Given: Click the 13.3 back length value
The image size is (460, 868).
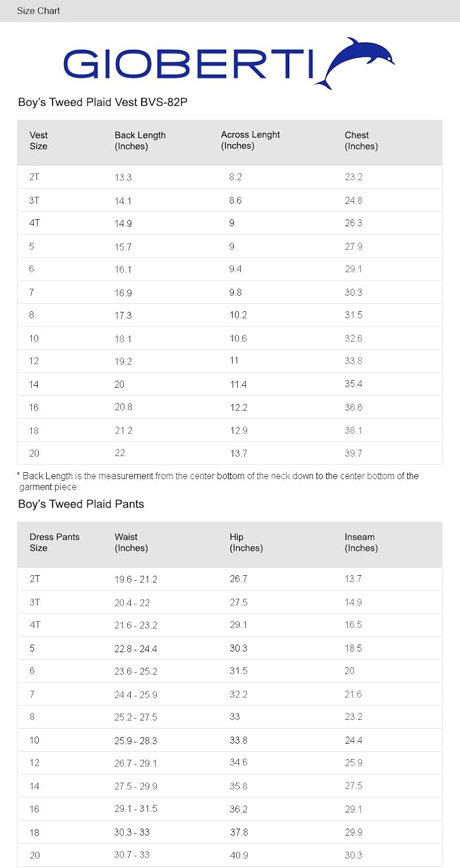Looking at the screenshot, I should (123, 177).
